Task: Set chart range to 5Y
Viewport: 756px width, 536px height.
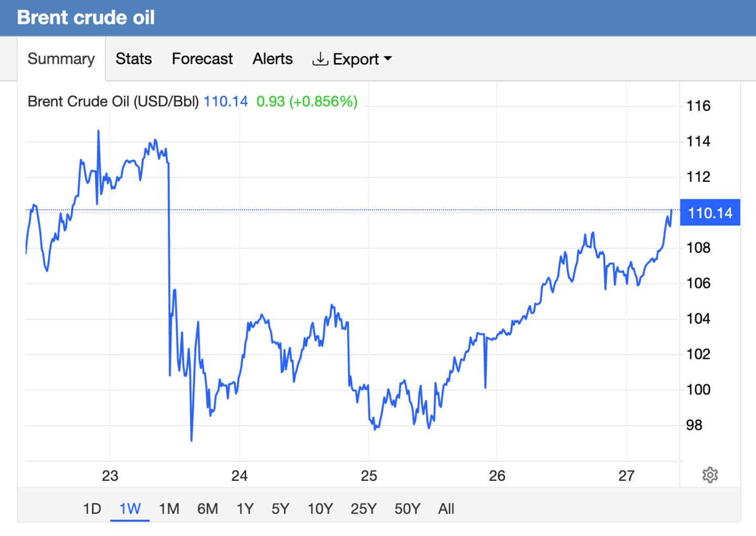Action: pos(280,509)
